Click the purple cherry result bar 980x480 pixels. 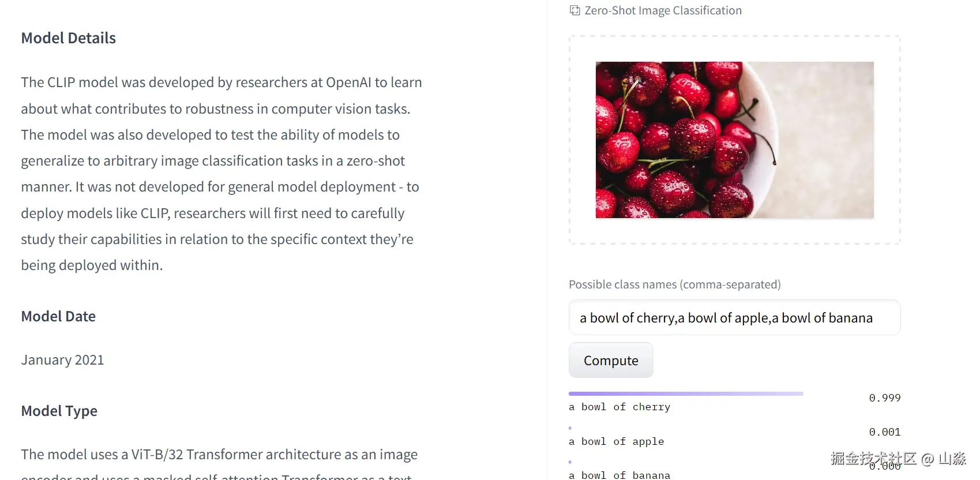point(685,394)
